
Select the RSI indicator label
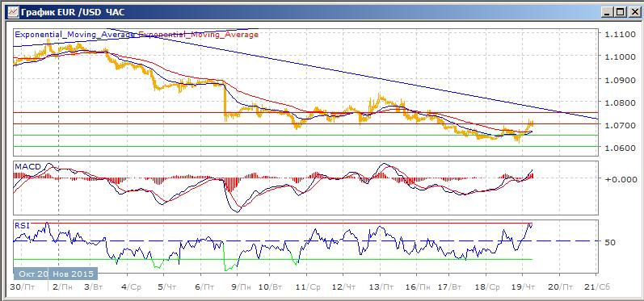(20, 224)
